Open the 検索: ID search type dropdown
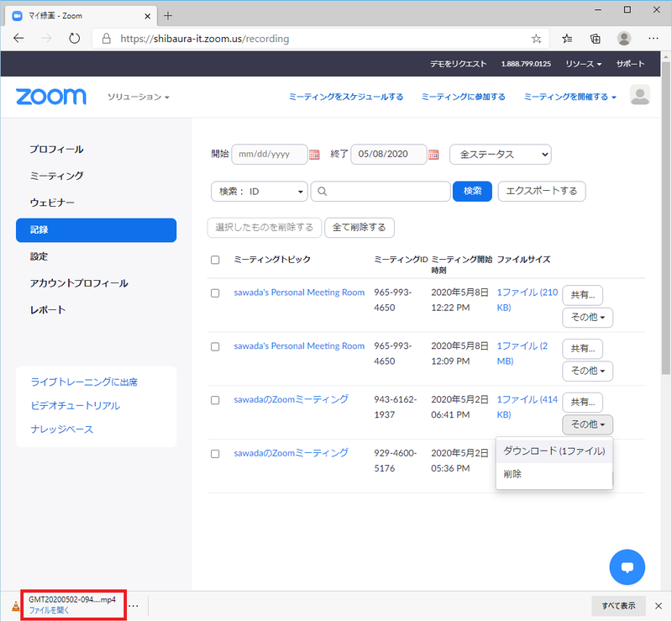 (260, 192)
